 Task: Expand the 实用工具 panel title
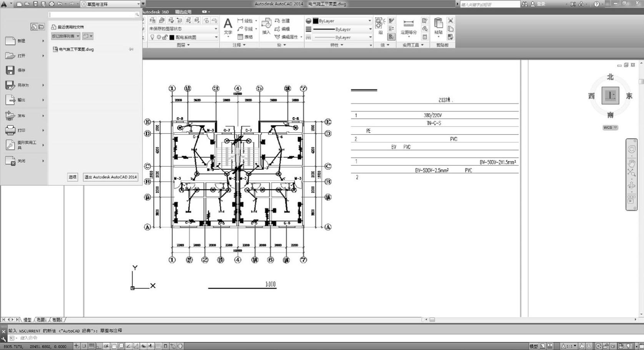413,45
